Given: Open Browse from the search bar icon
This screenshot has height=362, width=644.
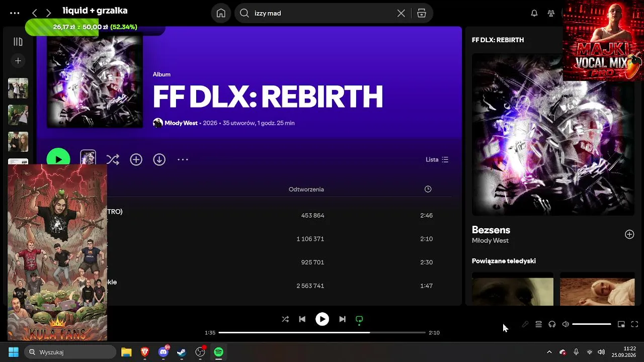Looking at the screenshot, I should [422, 14].
